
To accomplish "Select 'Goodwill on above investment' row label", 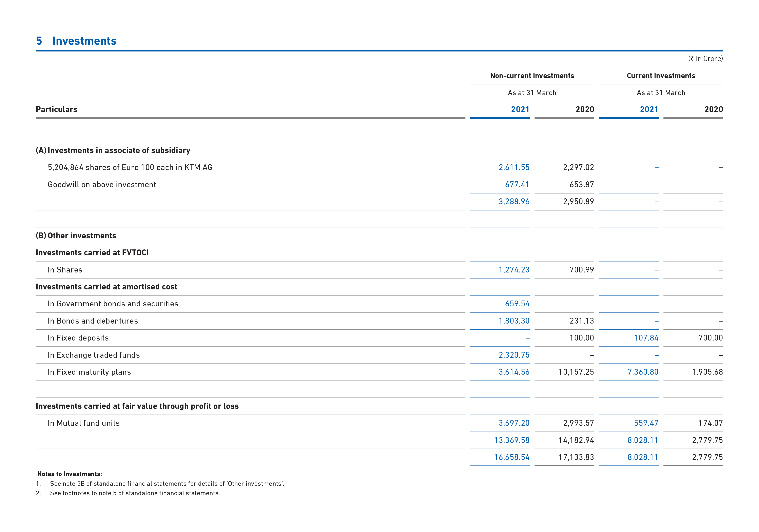I will pyautogui.click(x=102, y=185).
